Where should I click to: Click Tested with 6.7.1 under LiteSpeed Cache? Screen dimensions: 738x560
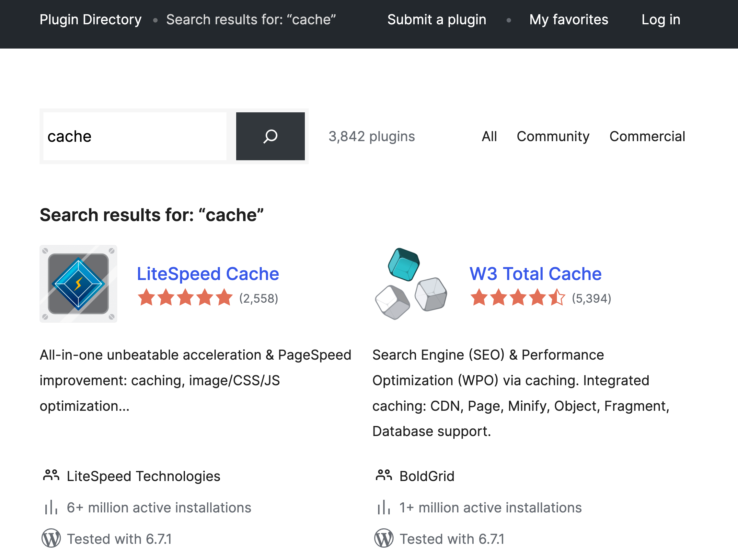click(x=120, y=539)
